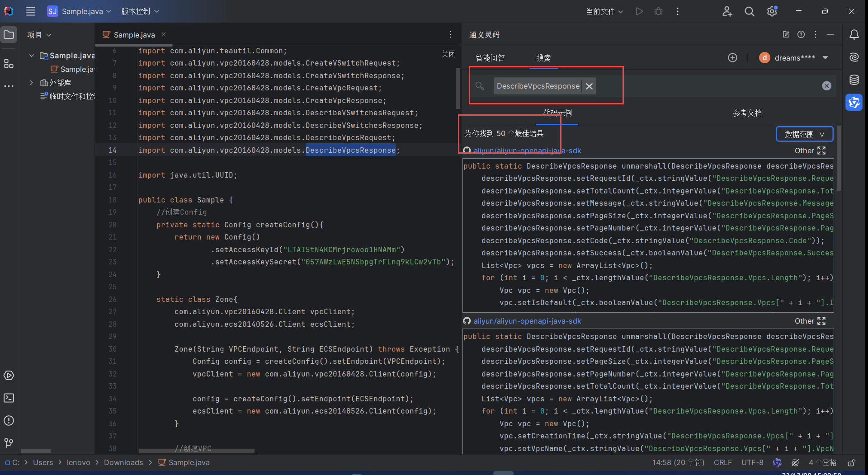
Task: Open first aliyun/aliyun-openapi-java-sdk link
Action: tap(527, 150)
